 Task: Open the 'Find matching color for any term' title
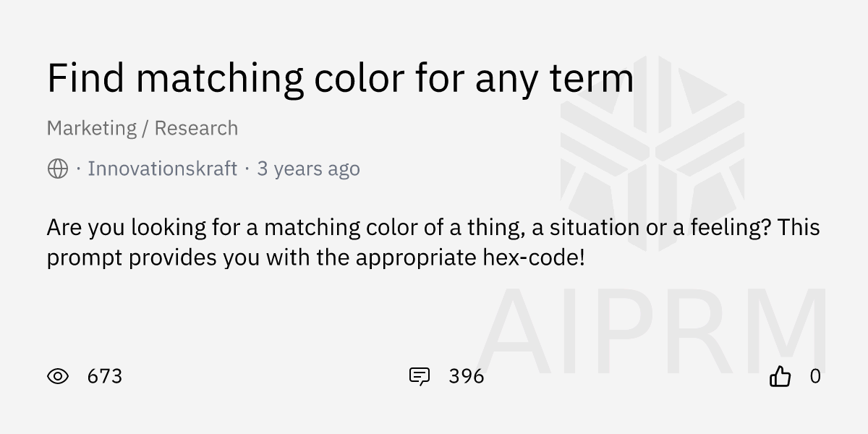[340, 78]
